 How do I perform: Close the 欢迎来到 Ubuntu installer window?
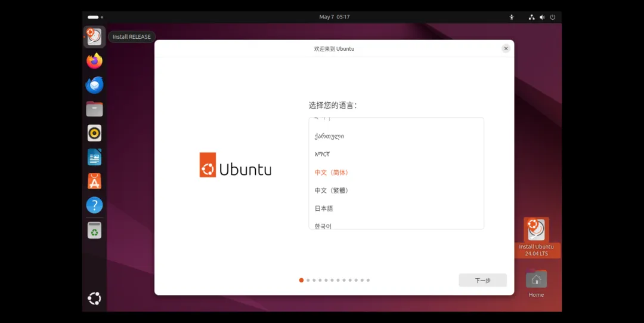coord(506,48)
